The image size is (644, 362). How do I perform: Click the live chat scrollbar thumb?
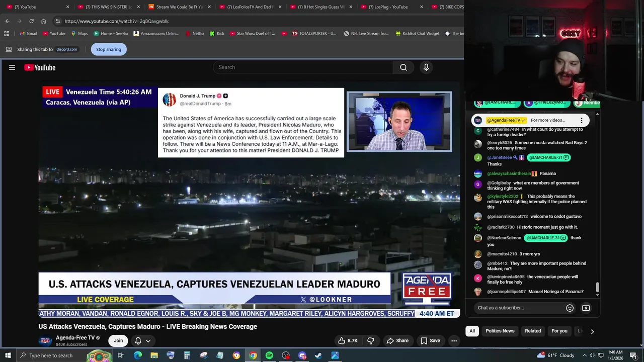click(x=597, y=287)
